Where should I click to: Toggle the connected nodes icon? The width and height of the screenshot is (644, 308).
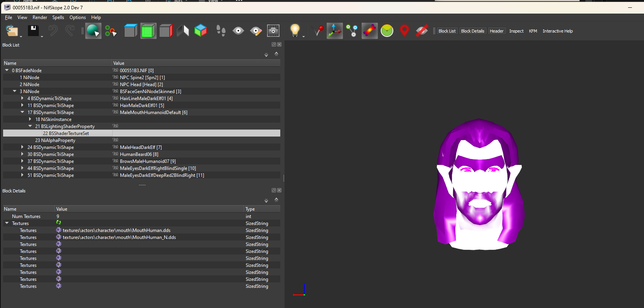tap(352, 31)
